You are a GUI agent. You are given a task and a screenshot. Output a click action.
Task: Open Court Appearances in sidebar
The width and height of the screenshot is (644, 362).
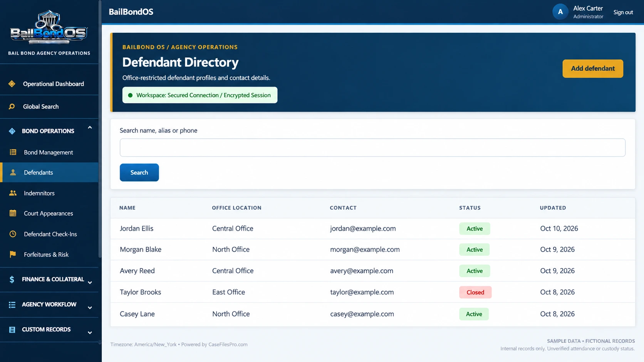coord(49,213)
